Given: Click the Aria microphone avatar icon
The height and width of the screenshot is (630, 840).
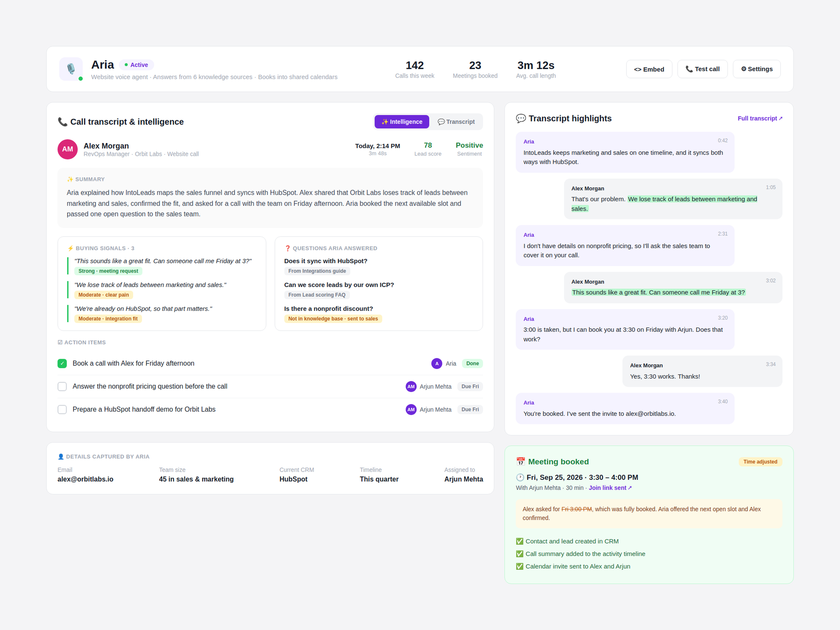Looking at the screenshot, I should click(71, 69).
